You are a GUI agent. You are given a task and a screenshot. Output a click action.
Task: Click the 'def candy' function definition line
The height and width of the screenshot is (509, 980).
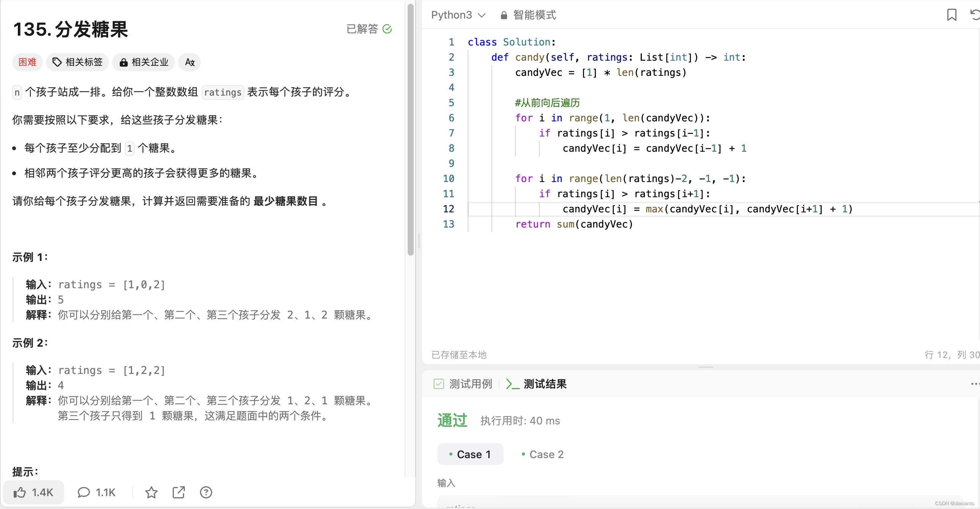618,57
